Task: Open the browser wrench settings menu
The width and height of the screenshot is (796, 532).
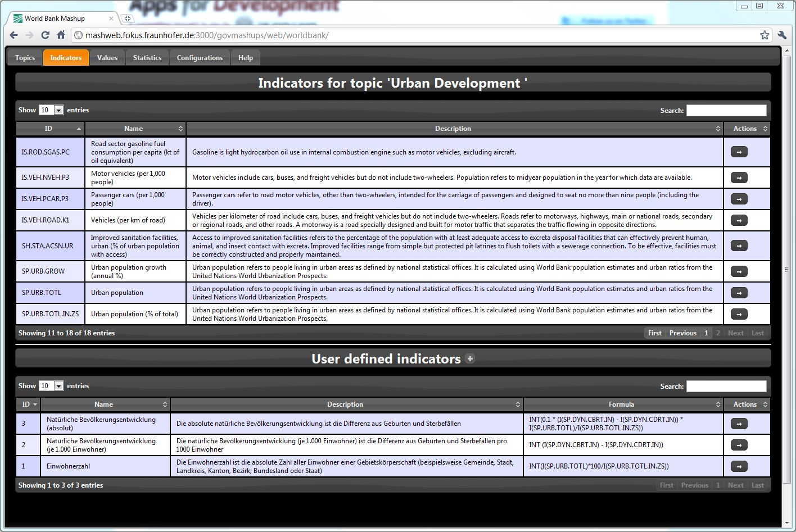Action: tap(782, 35)
